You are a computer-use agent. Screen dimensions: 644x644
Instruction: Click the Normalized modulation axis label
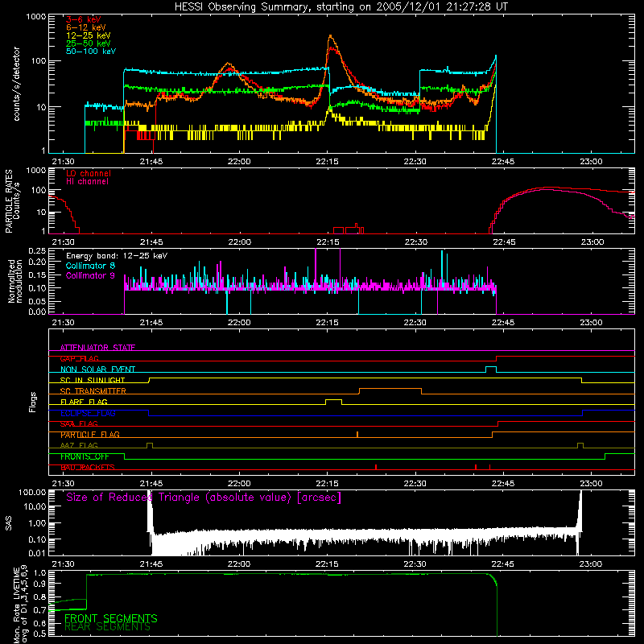tap(14, 281)
